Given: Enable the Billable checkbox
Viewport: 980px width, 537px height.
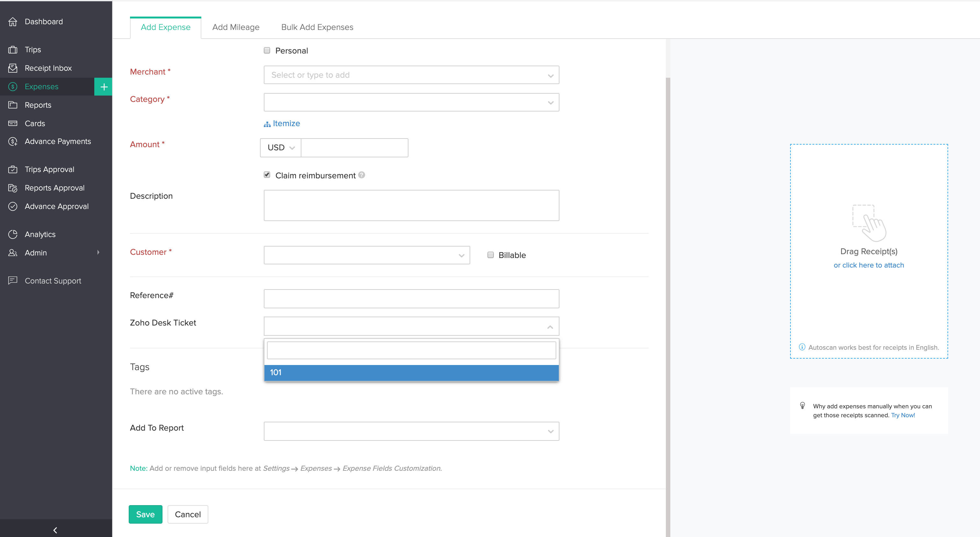Looking at the screenshot, I should [x=490, y=255].
